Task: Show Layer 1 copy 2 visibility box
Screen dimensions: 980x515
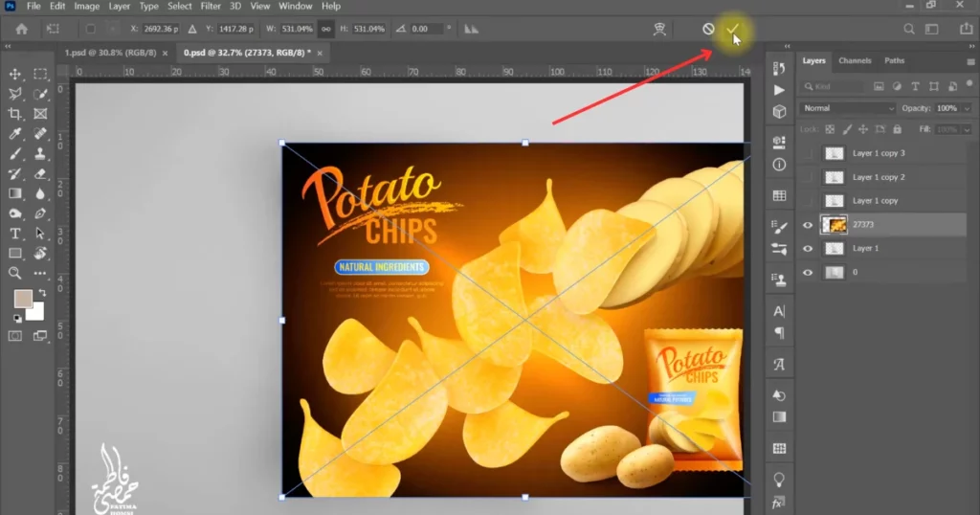Action: coord(808,177)
